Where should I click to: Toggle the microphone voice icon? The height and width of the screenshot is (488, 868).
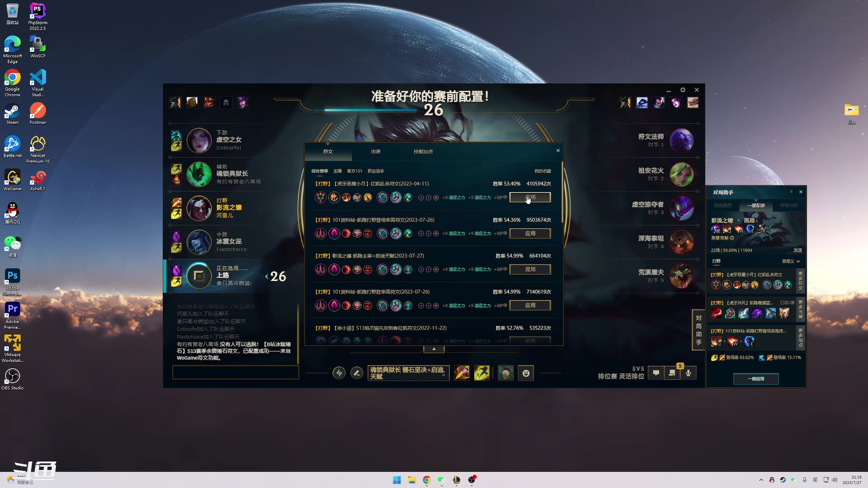(688, 373)
